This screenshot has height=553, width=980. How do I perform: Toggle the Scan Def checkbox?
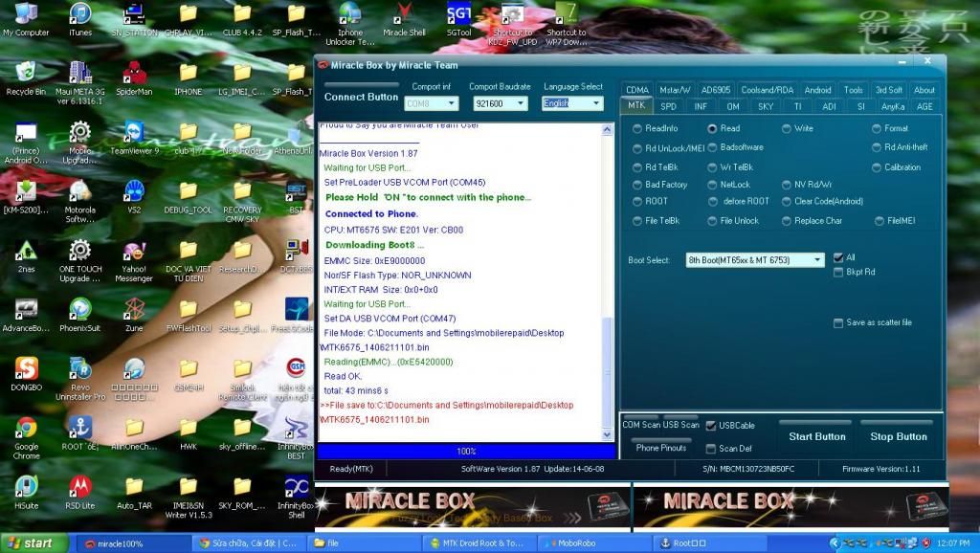click(x=711, y=449)
